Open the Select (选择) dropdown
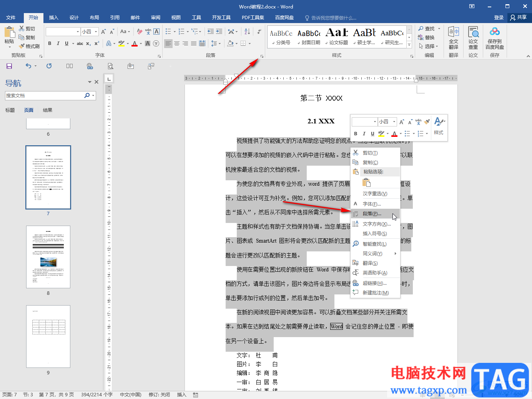Screen dimensions: 532x399 pyautogui.click(x=429, y=46)
